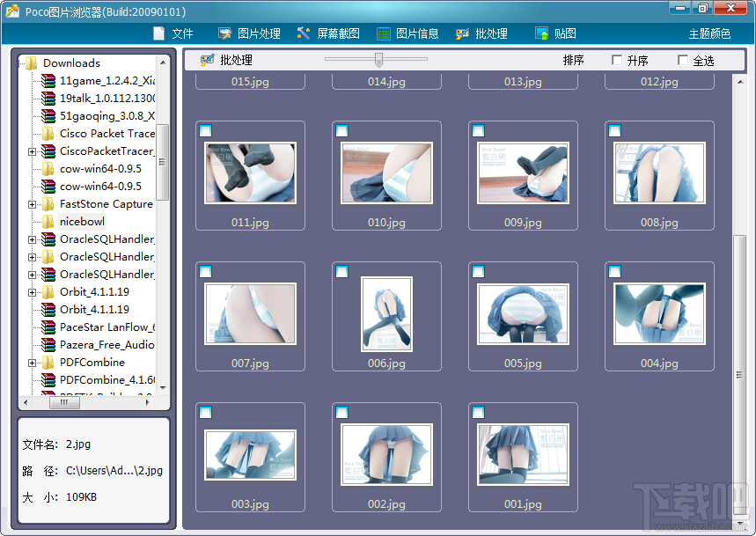756x536 pixels.
Task: Select the 屏幕截图 tool icon
Action: [304, 33]
